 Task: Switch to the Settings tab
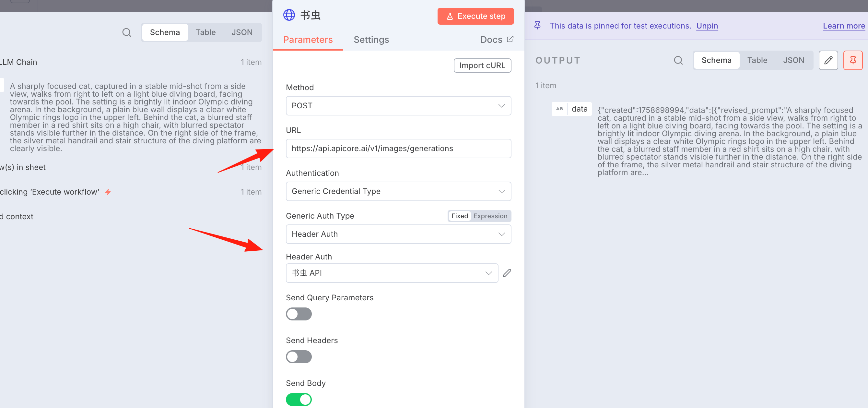point(371,40)
